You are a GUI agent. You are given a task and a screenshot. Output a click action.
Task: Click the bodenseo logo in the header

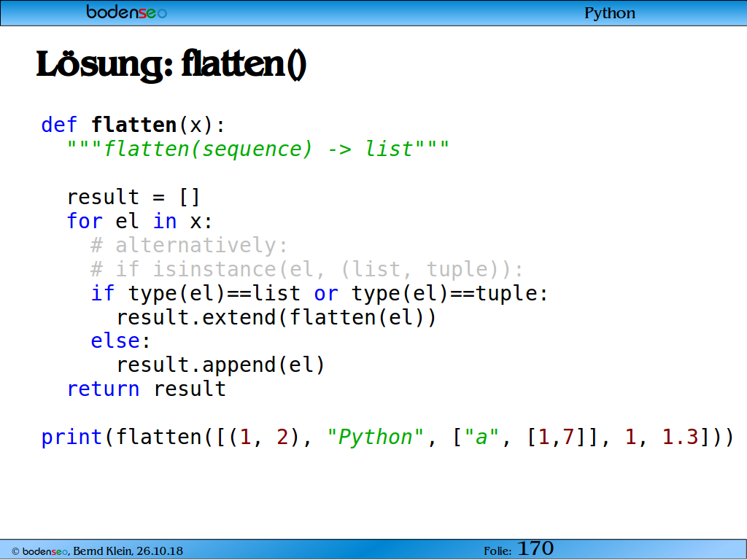126,12
